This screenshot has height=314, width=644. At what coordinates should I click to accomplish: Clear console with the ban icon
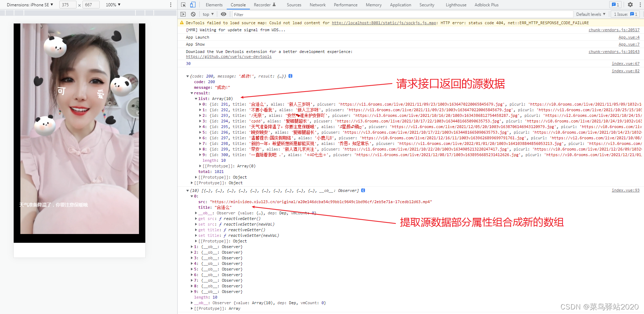click(x=193, y=14)
